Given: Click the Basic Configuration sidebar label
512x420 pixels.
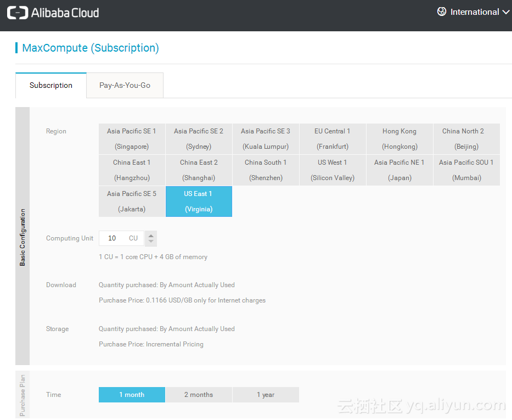Looking at the screenshot, I should click(22, 237).
